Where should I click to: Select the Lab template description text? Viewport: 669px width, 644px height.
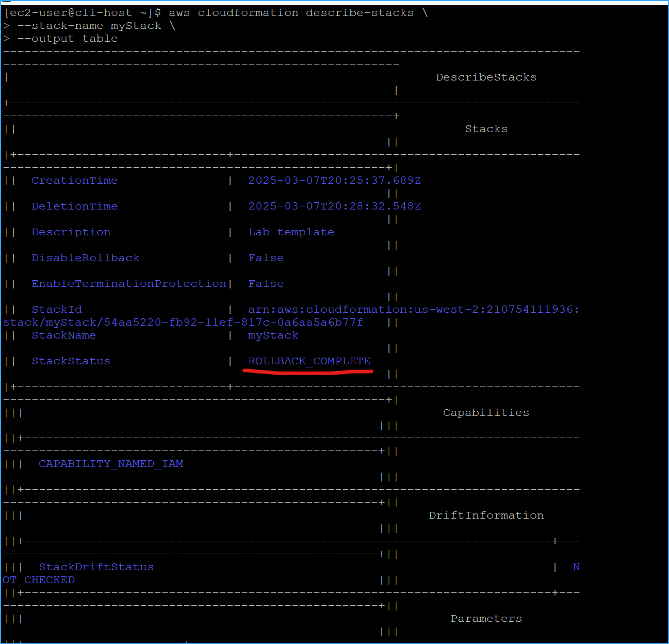point(290,232)
